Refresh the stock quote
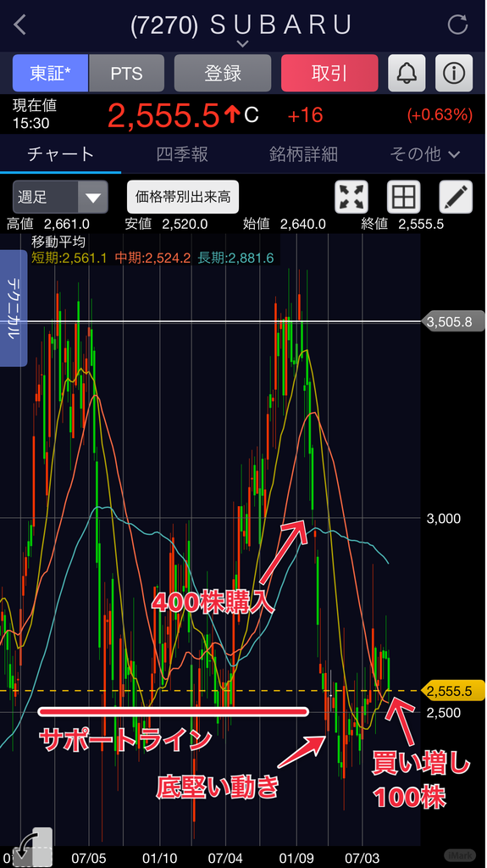 (x=457, y=25)
